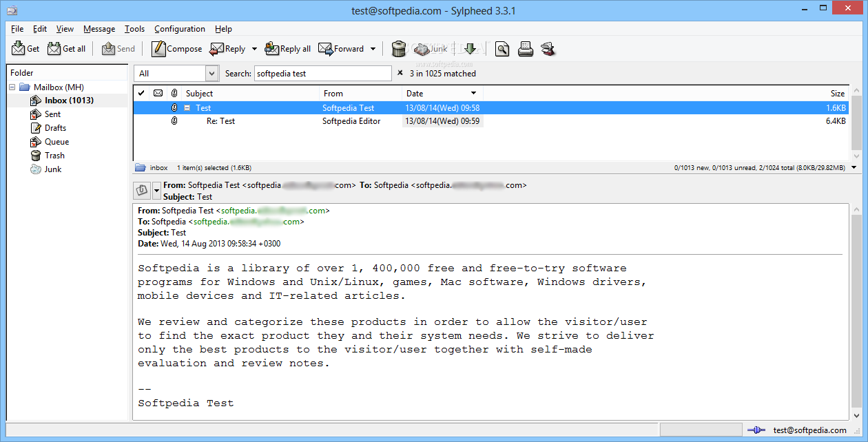This screenshot has height=442, width=868.
Task: Click the 6.4KB size cell
Action: click(836, 121)
